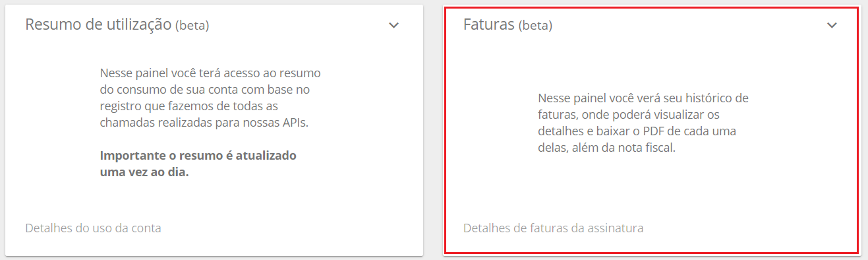Expand the Faturas panel chevron
Viewport: 868px width, 260px height.
coord(832,26)
